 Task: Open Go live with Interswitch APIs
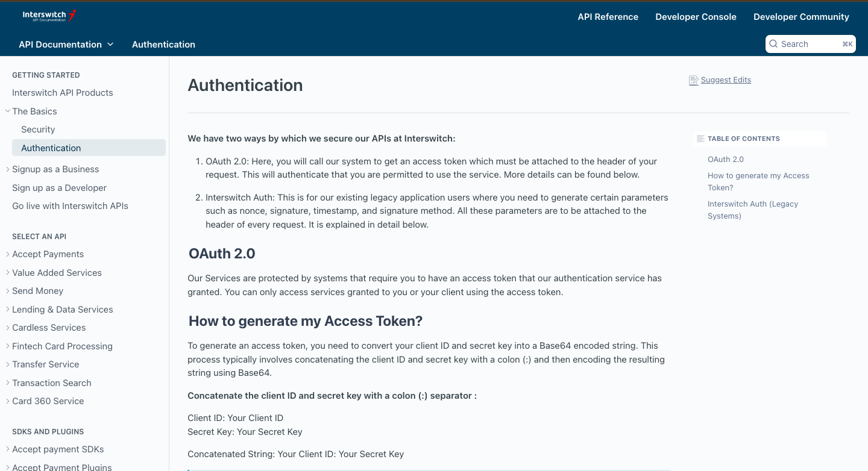(x=70, y=206)
